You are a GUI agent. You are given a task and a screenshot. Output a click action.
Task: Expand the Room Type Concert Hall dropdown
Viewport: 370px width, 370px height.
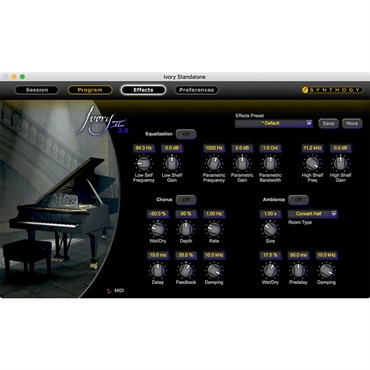click(x=313, y=214)
